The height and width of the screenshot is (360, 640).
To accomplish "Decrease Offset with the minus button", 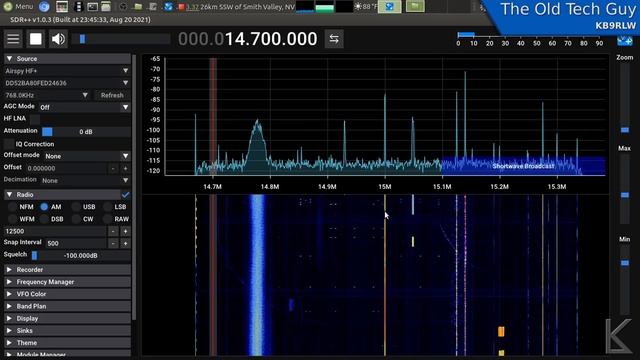I will coord(113,168).
